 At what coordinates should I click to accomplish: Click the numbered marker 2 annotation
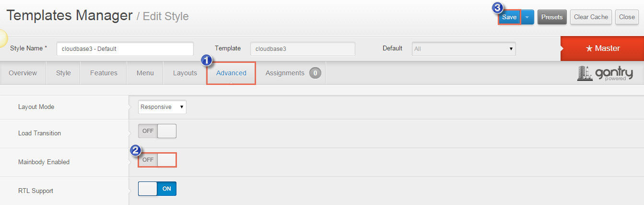pyautogui.click(x=136, y=150)
